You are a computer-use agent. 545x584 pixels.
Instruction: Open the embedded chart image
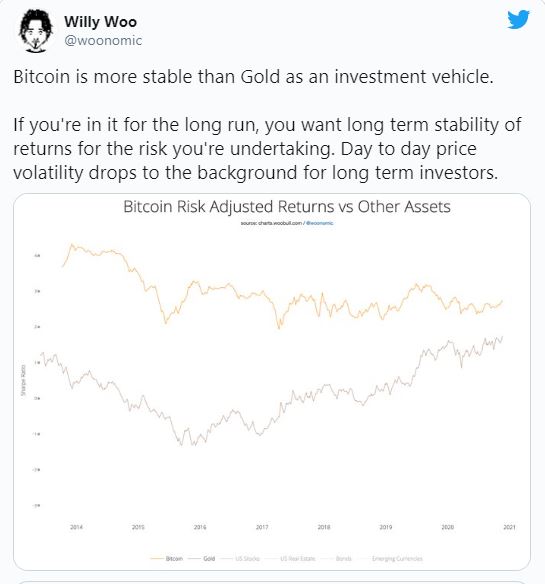[272, 382]
